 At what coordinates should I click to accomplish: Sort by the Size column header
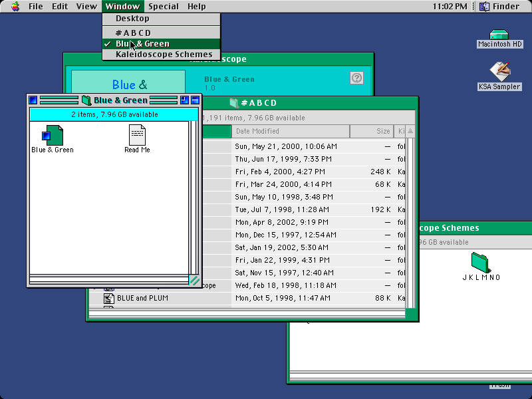click(x=372, y=131)
